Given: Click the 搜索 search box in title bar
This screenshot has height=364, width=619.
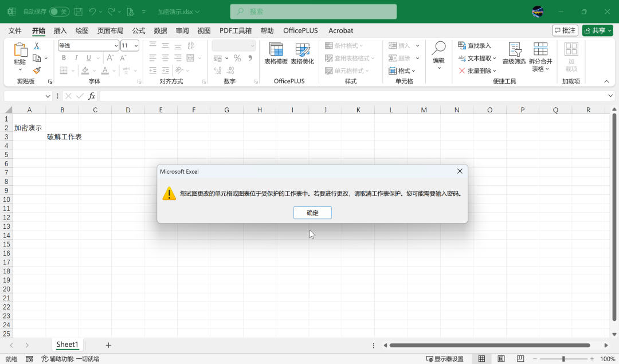Looking at the screenshot, I should click(x=314, y=11).
